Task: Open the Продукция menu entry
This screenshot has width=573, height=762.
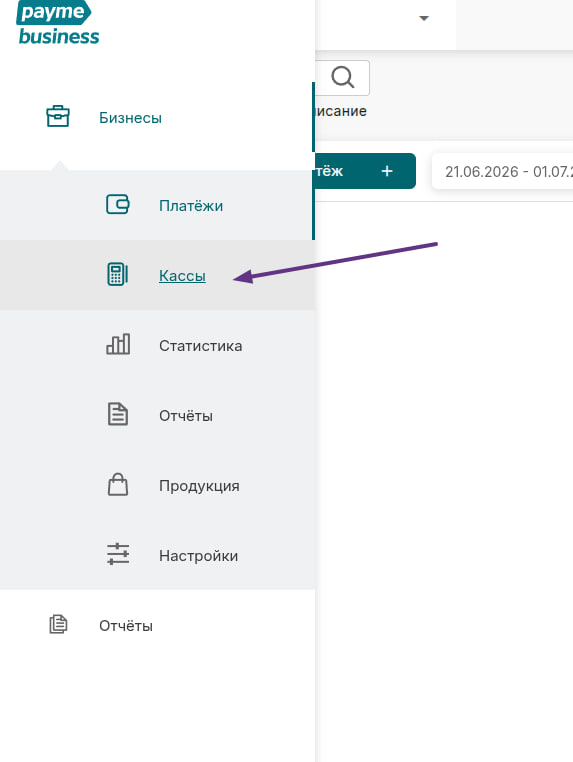Action: pyautogui.click(x=157, y=485)
